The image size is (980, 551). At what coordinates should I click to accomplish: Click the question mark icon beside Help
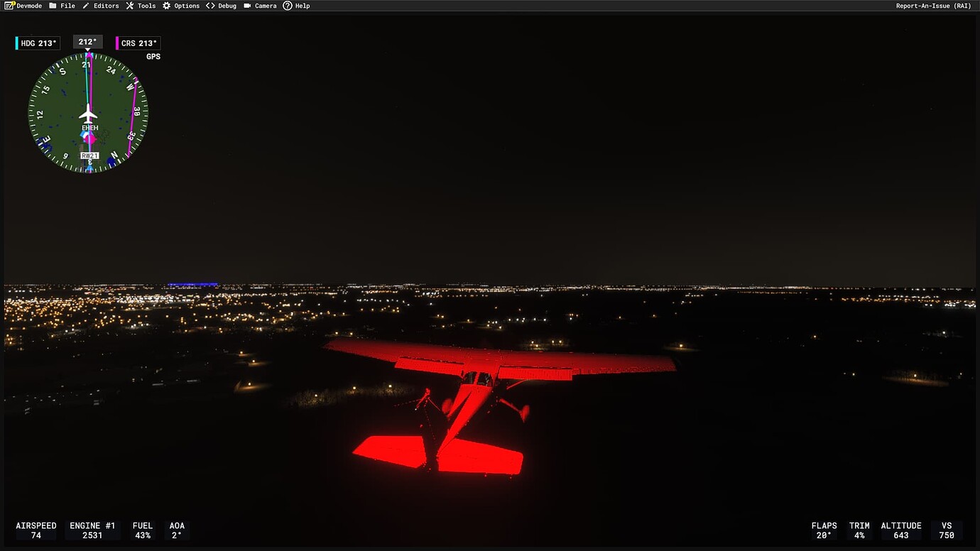(286, 5)
